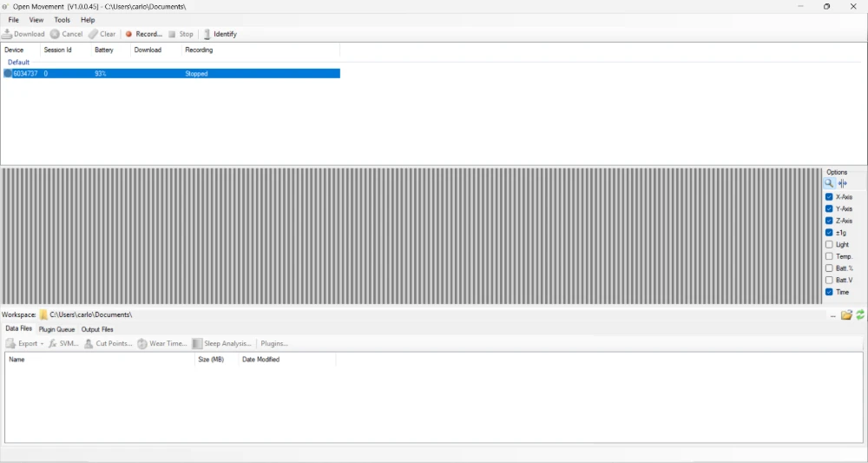This screenshot has width=868, height=463.
Task: Uncheck the Time checkbox
Action: pos(829,292)
